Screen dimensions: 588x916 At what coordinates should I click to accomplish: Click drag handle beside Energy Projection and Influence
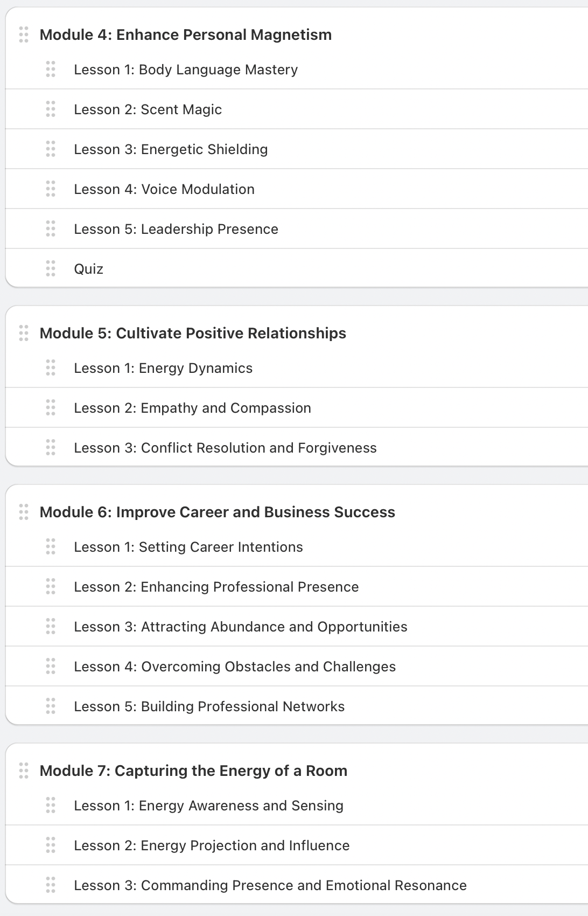tap(51, 845)
